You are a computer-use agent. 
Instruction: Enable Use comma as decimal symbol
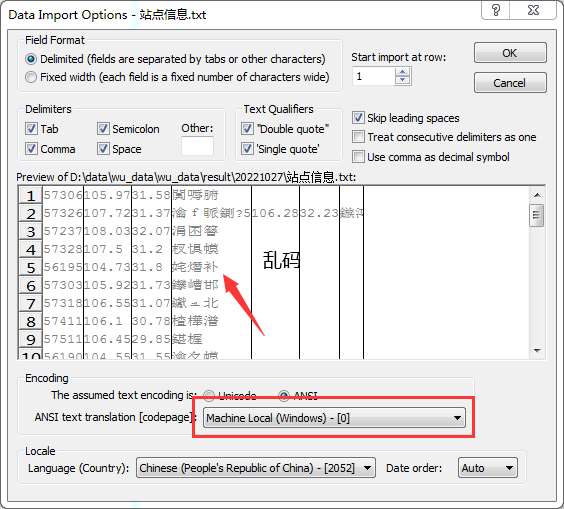point(358,156)
